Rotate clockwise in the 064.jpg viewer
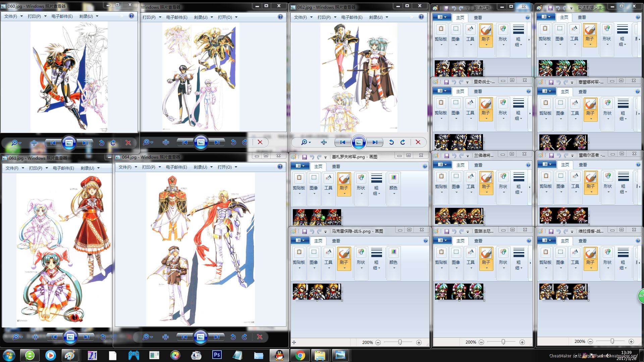The image size is (644, 362). pyautogui.click(x=245, y=337)
